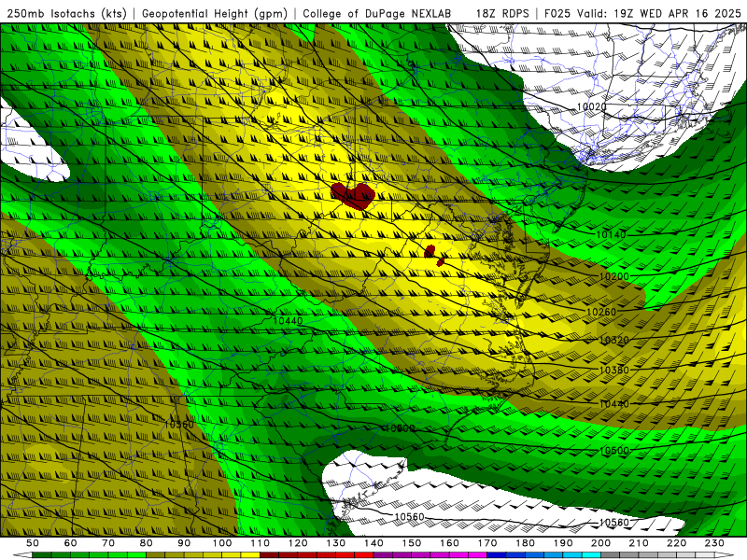This screenshot has height=560, width=747.
Task: Click the legend value 190
Action: click(563, 543)
